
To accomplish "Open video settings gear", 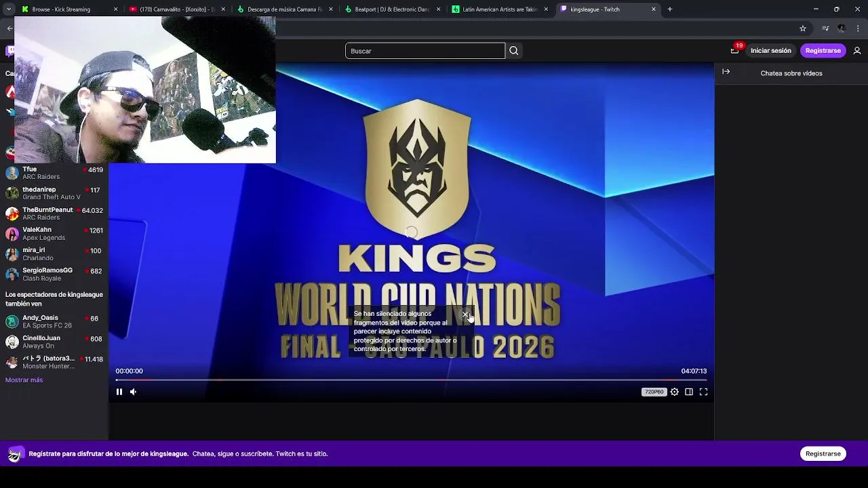I will tap(675, 392).
